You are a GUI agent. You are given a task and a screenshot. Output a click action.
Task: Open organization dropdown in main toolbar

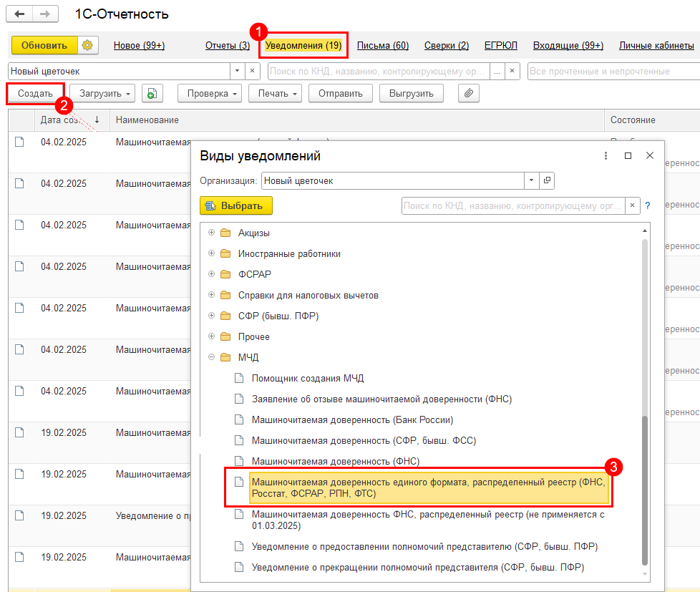pos(237,71)
